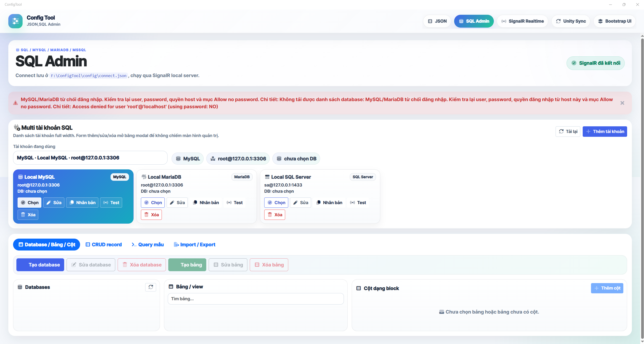Open the Unity Sync tab
The height and width of the screenshot is (344, 644).
[x=571, y=21]
